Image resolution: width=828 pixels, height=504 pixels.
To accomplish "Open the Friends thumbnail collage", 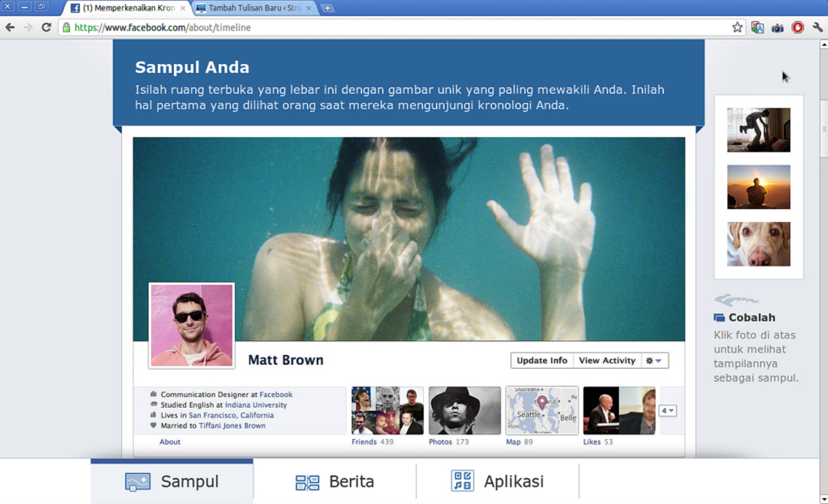I will coord(388,410).
